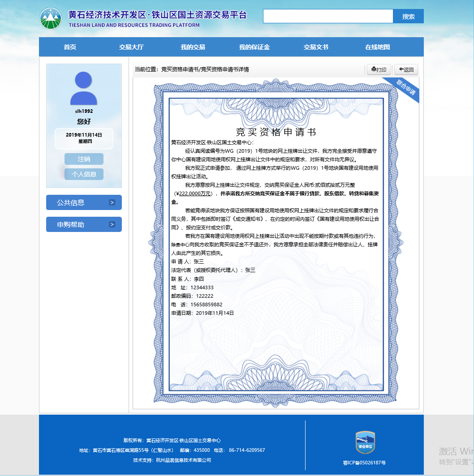
Task: Click the Tieshan platform mountain logo
Action: (x=51, y=19)
